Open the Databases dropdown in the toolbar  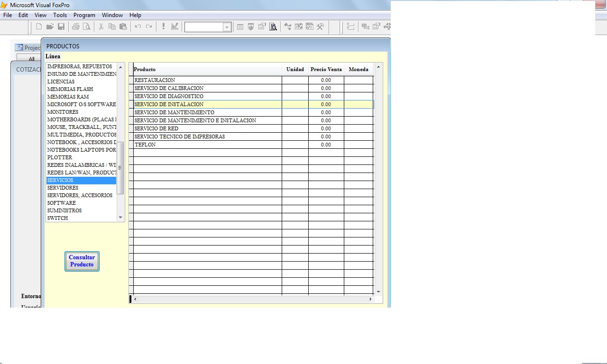point(227,27)
